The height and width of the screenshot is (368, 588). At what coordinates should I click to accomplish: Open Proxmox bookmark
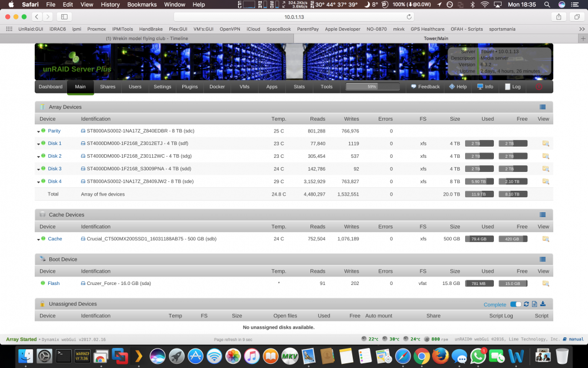[x=96, y=29]
